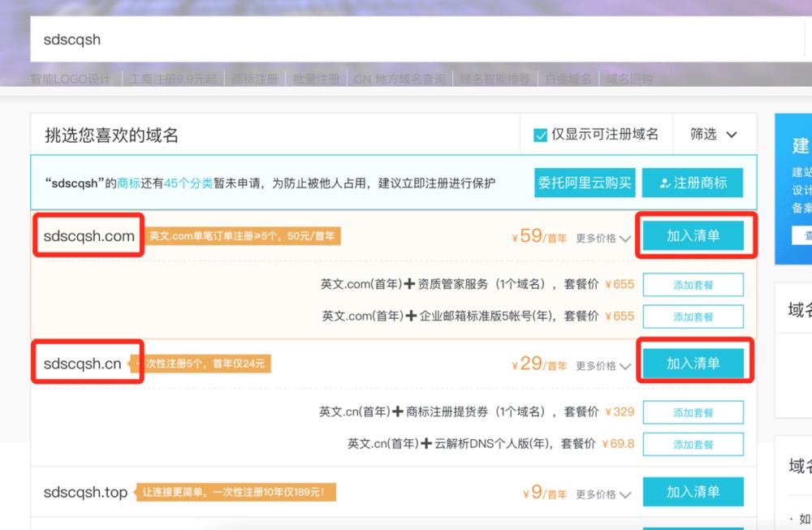
Task: Toggle 仅显示可注册域名 checkbox
Action: coord(540,135)
